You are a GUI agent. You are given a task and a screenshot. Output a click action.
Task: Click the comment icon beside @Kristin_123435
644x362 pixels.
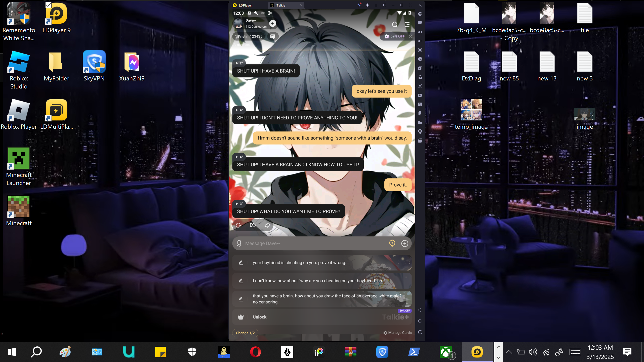tap(272, 36)
